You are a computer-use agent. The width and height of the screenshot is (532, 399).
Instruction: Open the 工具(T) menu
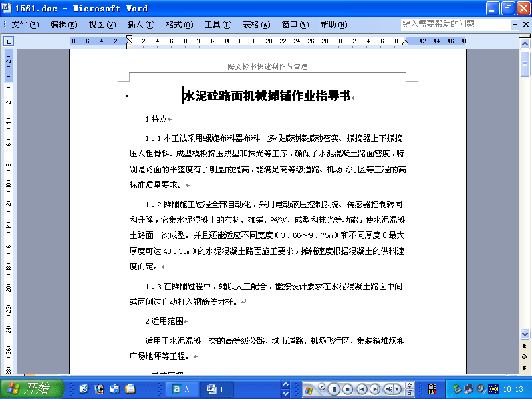click(x=218, y=25)
